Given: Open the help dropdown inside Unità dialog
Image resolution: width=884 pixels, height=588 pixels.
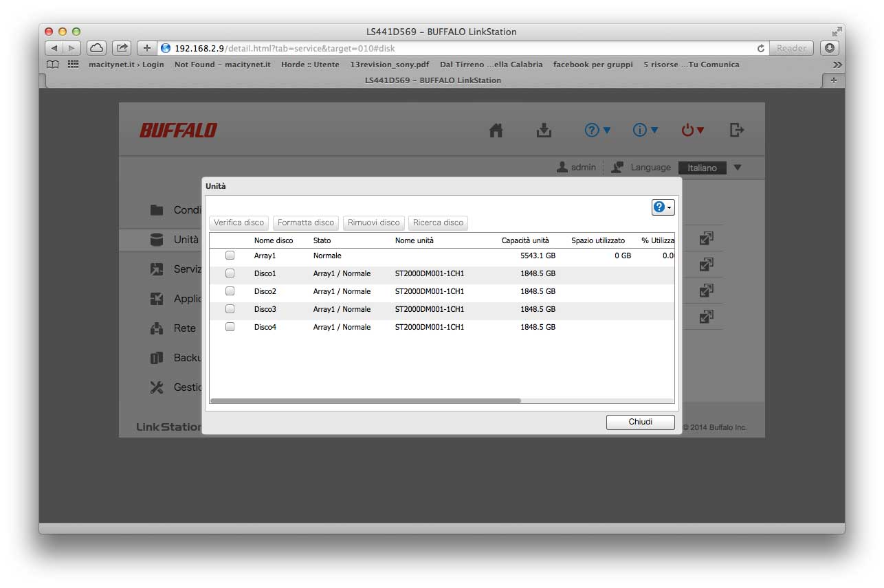Looking at the screenshot, I should coord(663,207).
